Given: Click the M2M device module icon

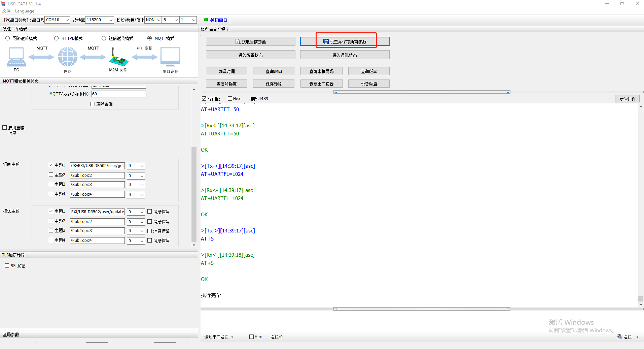Looking at the screenshot, I should click(x=118, y=58).
